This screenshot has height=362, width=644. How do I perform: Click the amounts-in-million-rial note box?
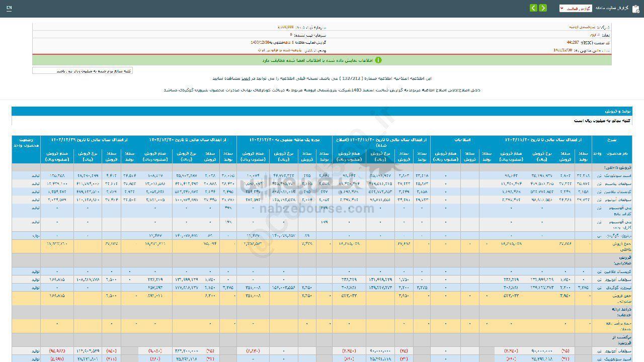click(x=83, y=71)
